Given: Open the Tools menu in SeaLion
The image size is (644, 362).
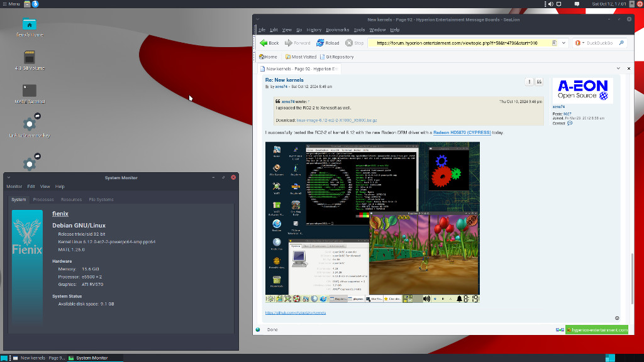Looking at the screenshot, I should (359, 30).
